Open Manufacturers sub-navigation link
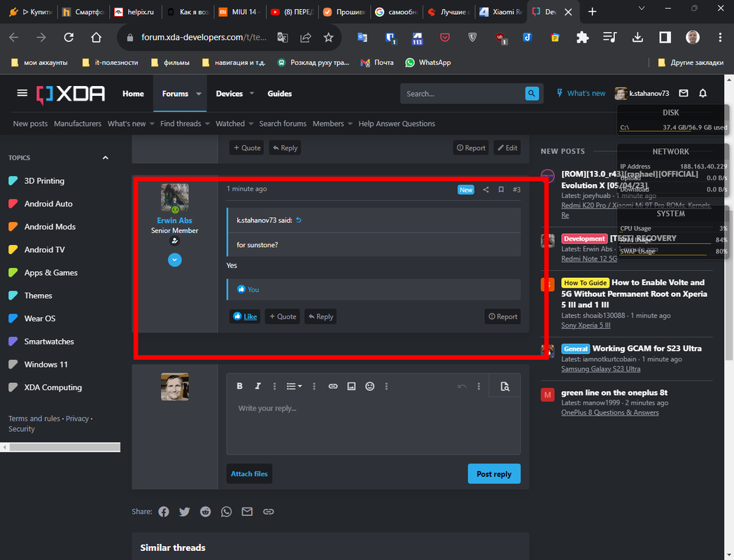This screenshot has width=734, height=560. tap(78, 124)
